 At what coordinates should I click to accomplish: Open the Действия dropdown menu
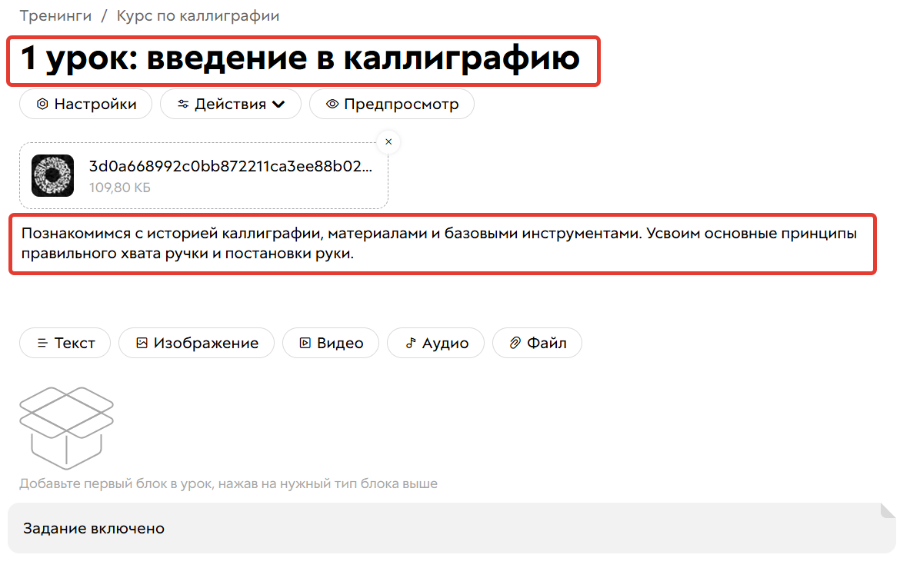[231, 104]
